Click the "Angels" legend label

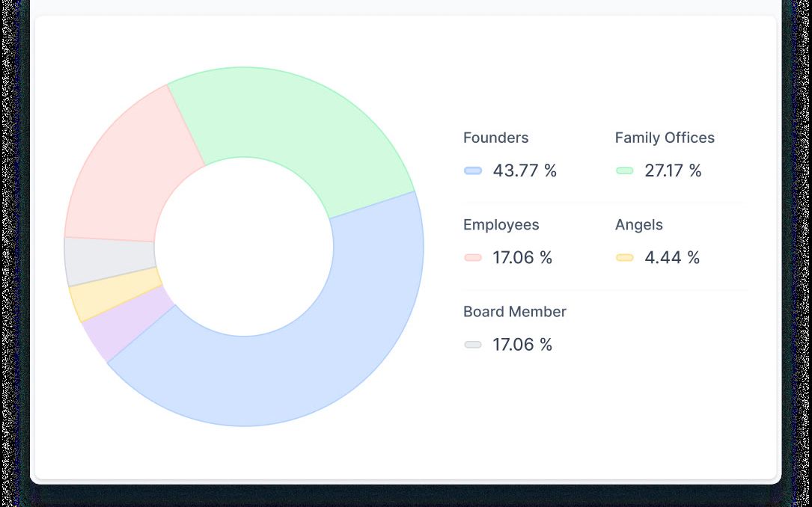638,224
